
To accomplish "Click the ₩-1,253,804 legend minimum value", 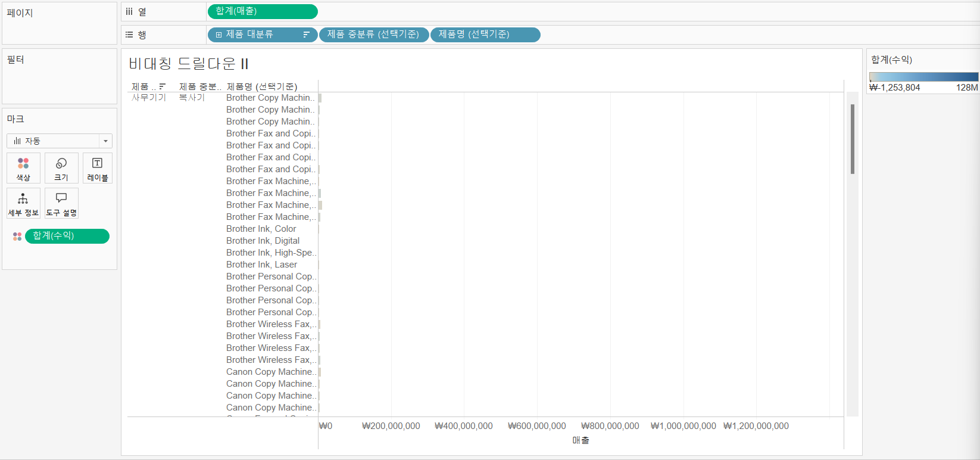I will click(x=895, y=88).
